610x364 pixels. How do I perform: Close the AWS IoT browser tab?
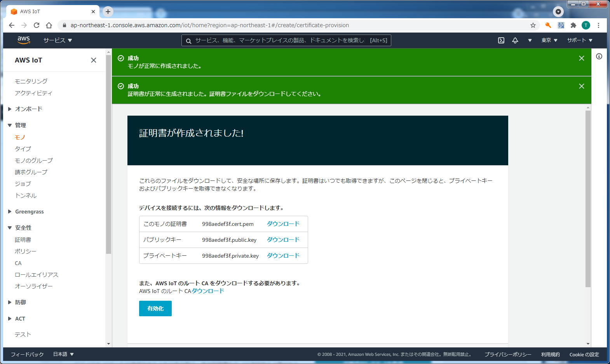pos(93,12)
